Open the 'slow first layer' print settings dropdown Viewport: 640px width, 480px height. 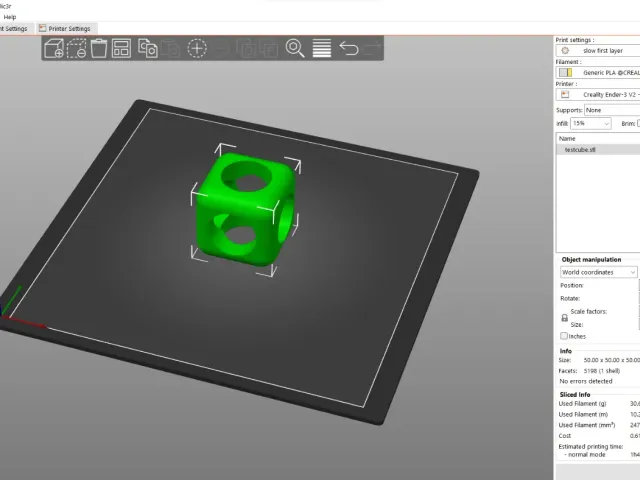pyautogui.click(x=598, y=51)
